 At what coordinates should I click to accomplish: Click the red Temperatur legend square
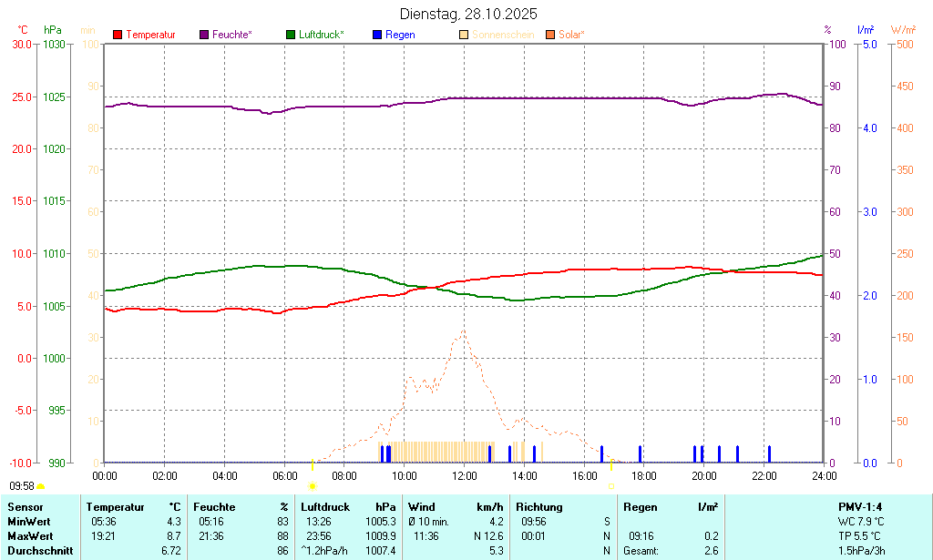[x=118, y=35]
